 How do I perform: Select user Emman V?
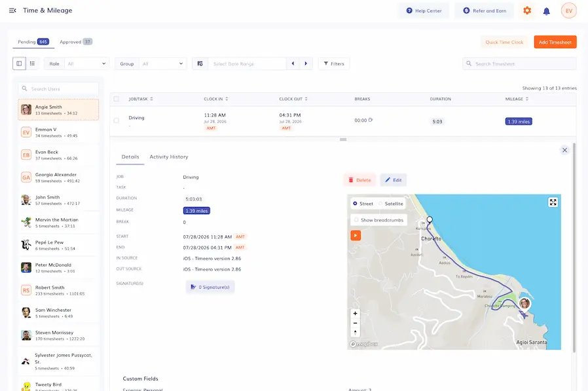[58, 132]
